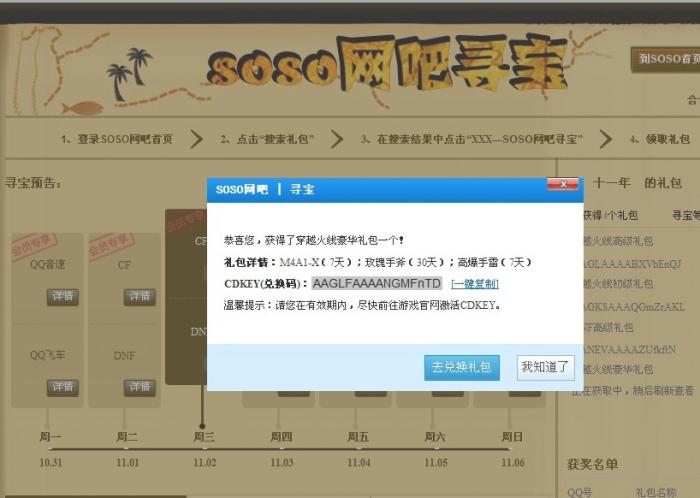This screenshot has height=498, width=700.
Task: Click the fish illustration in banner
Action: pyautogui.click(x=83, y=108)
